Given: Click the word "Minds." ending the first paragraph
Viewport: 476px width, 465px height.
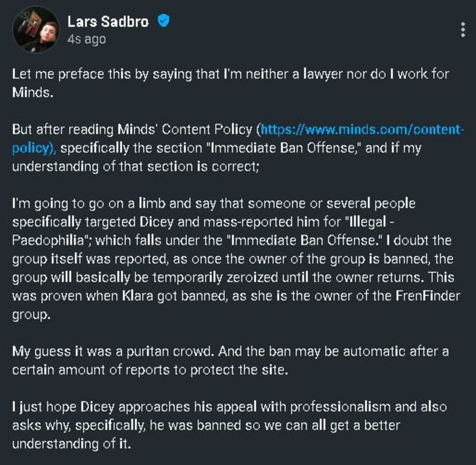Looking at the screenshot, I should point(33,93).
